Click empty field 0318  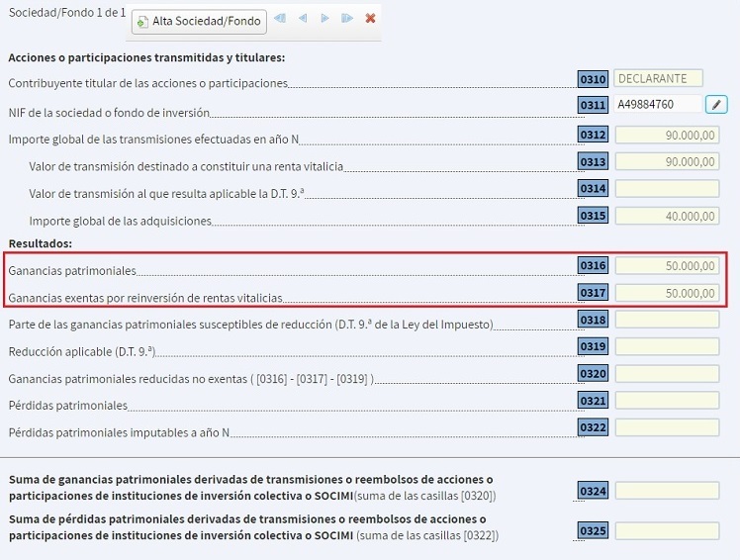pyautogui.click(x=668, y=320)
